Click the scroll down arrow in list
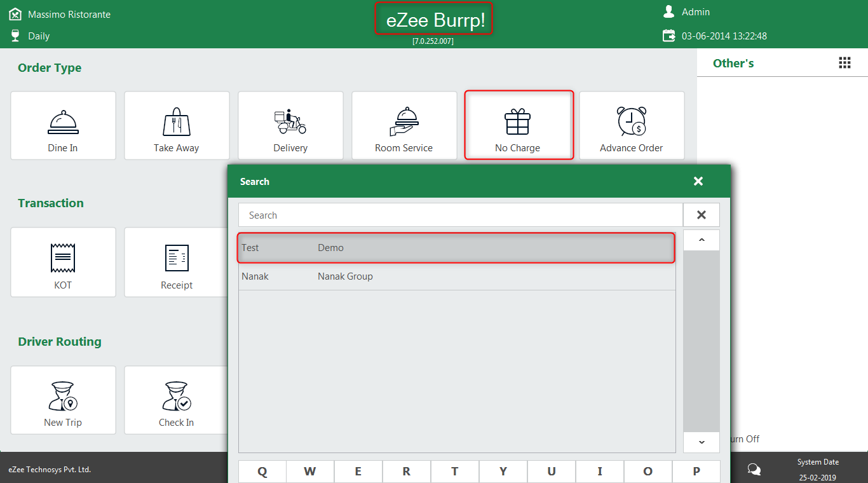Image resolution: width=868 pixels, height=483 pixels. point(702,442)
